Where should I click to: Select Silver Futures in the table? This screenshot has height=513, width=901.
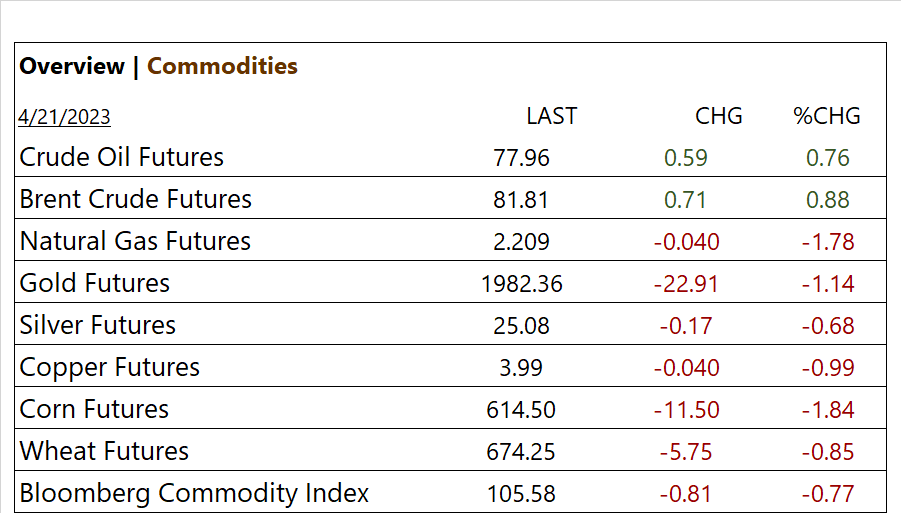click(97, 325)
